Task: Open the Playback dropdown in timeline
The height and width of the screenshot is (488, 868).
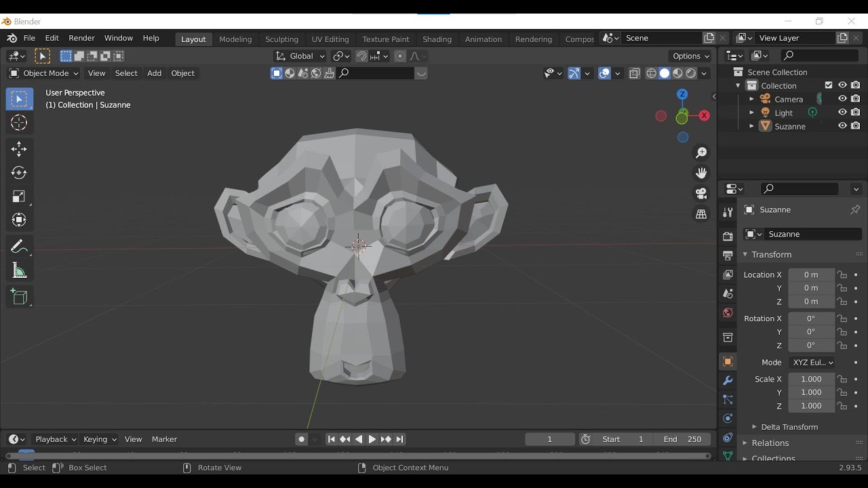Action: [55, 439]
